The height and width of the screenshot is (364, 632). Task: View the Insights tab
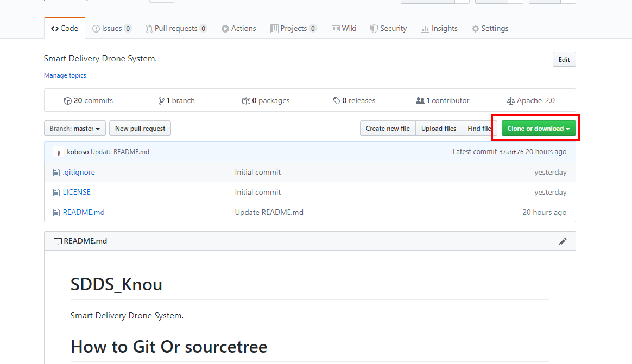(439, 28)
